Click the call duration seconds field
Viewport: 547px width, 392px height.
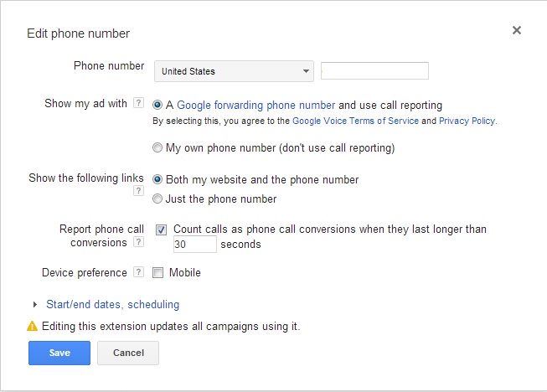pos(195,244)
